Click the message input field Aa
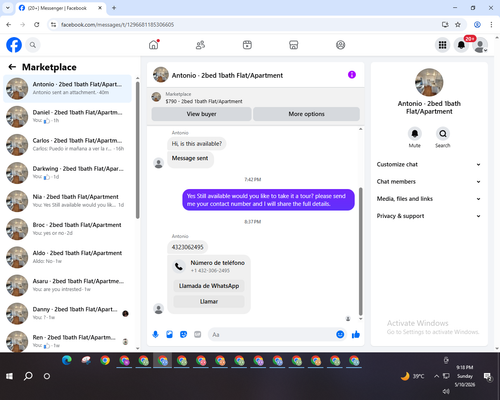500x400 pixels. pos(272,334)
